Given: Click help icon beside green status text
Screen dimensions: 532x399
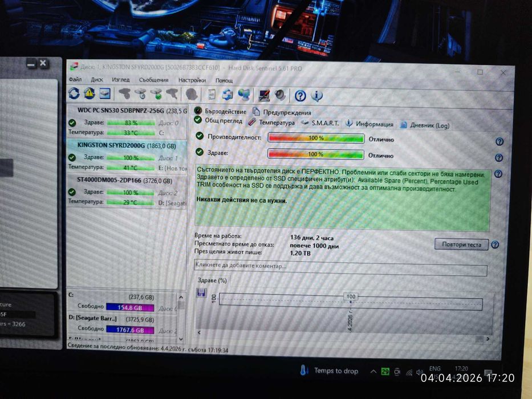Looking at the screenshot, I should 498,174.
